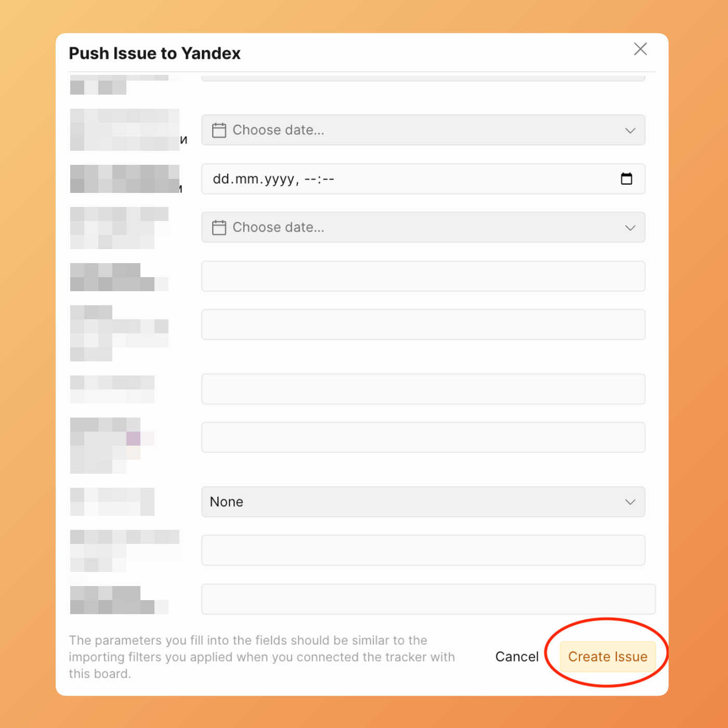Viewport: 728px width, 728px height.
Task: Expand the lower Choose date chevron
Action: click(630, 227)
